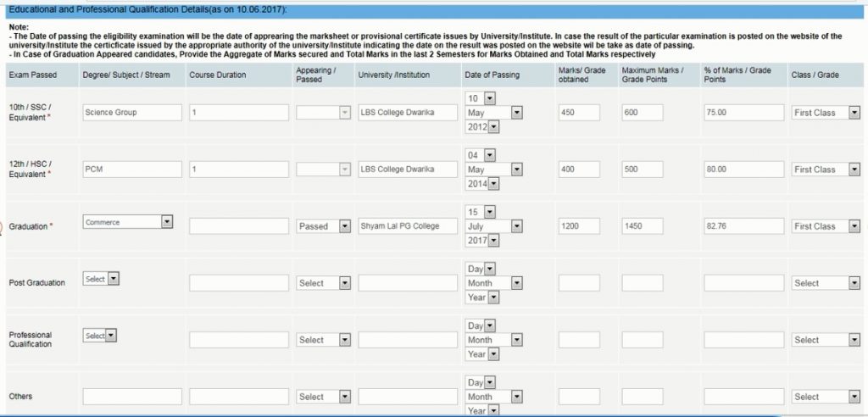Open the Graduation Appearing/Passed dropdown
Image resolution: width=868 pixels, height=417 pixels.
(324, 226)
